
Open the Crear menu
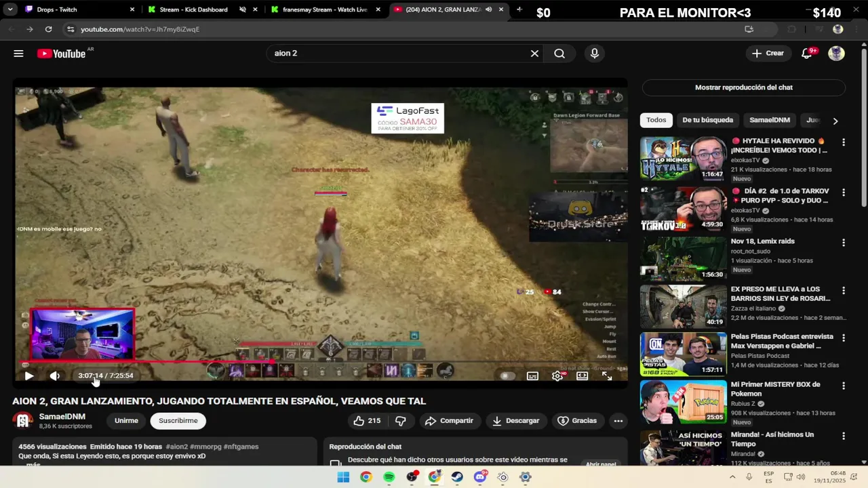(768, 54)
